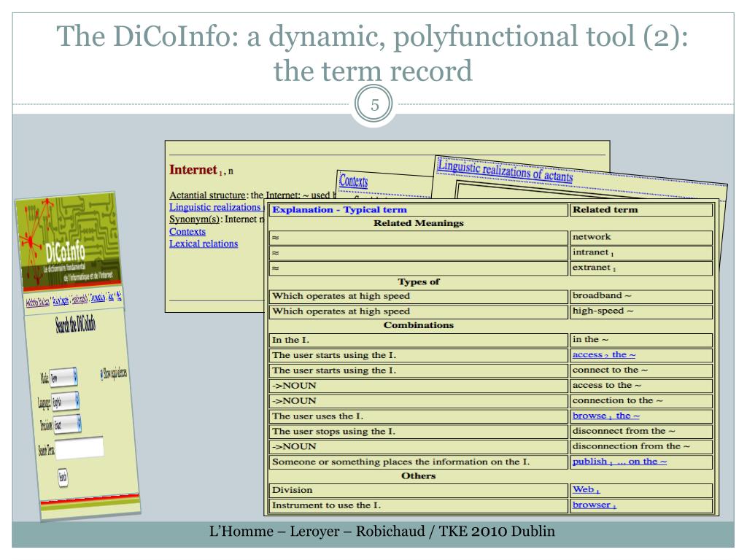Click the Linguistic realizations of actants heading

[505, 171]
